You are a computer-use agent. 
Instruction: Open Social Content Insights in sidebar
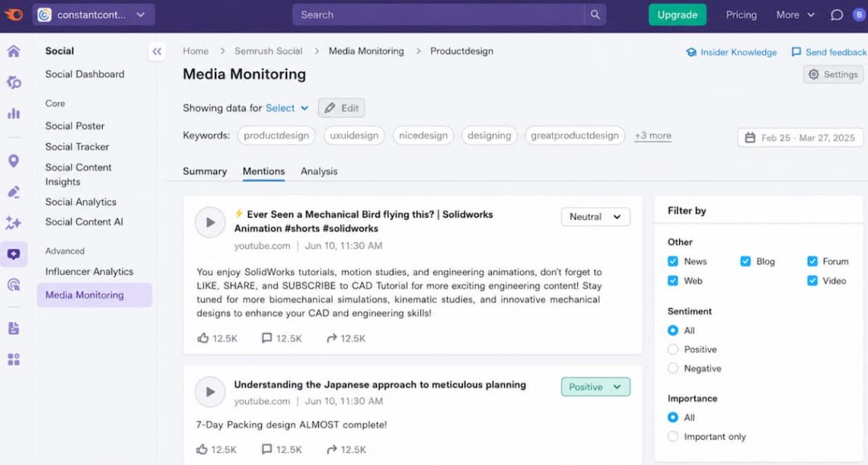click(78, 174)
